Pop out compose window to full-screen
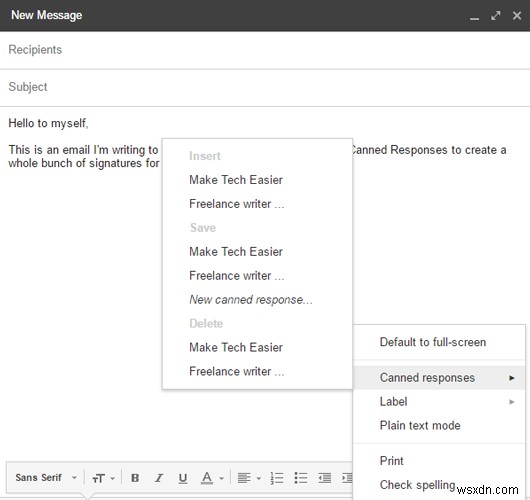The image size is (530, 500). pyautogui.click(x=496, y=16)
